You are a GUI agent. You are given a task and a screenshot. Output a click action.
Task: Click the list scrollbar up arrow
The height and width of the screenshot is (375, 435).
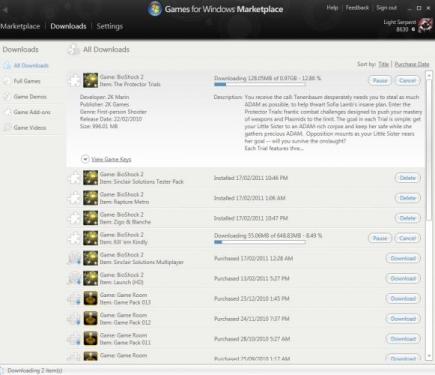pyautogui.click(x=429, y=76)
